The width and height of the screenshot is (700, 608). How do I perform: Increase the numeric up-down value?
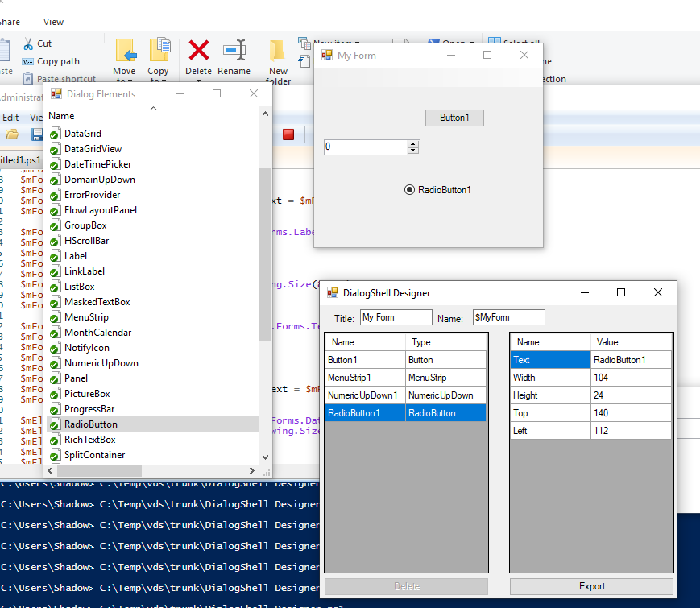(x=413, y=144)
